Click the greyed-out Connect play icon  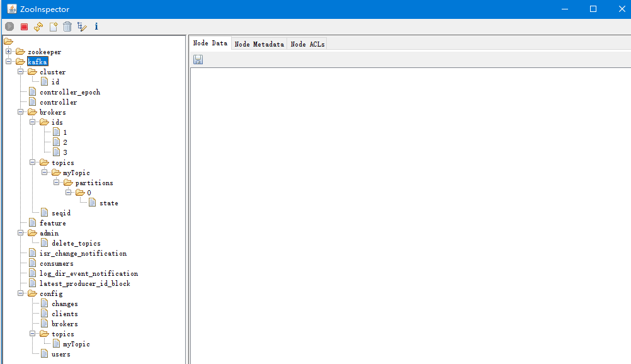click(x=9, y=26)
